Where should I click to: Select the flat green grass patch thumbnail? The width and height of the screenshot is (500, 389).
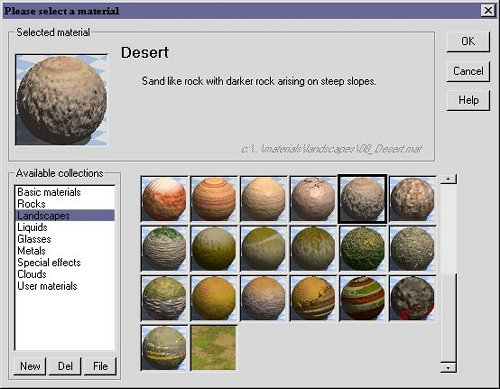[x=214, y=348]
